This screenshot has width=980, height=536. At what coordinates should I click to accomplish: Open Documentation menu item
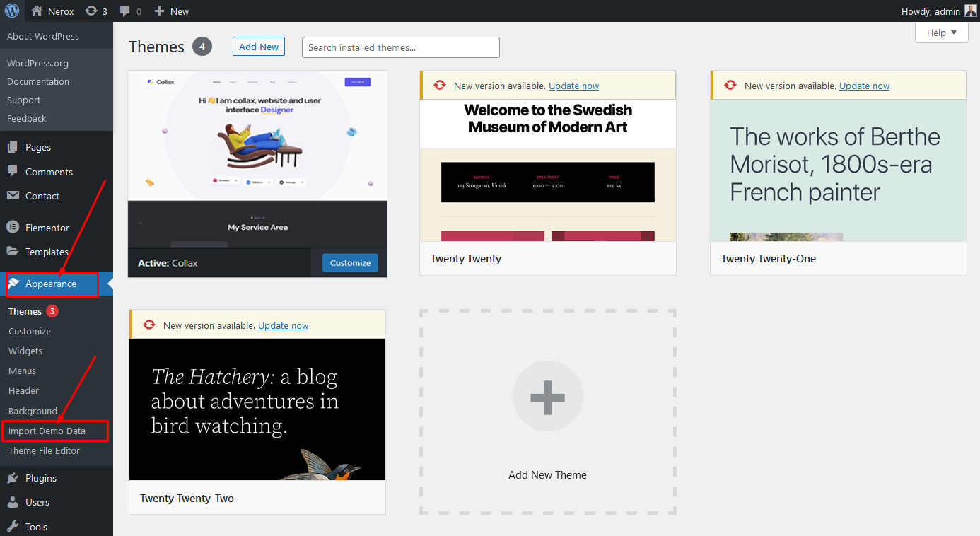(x=38, y=81)
